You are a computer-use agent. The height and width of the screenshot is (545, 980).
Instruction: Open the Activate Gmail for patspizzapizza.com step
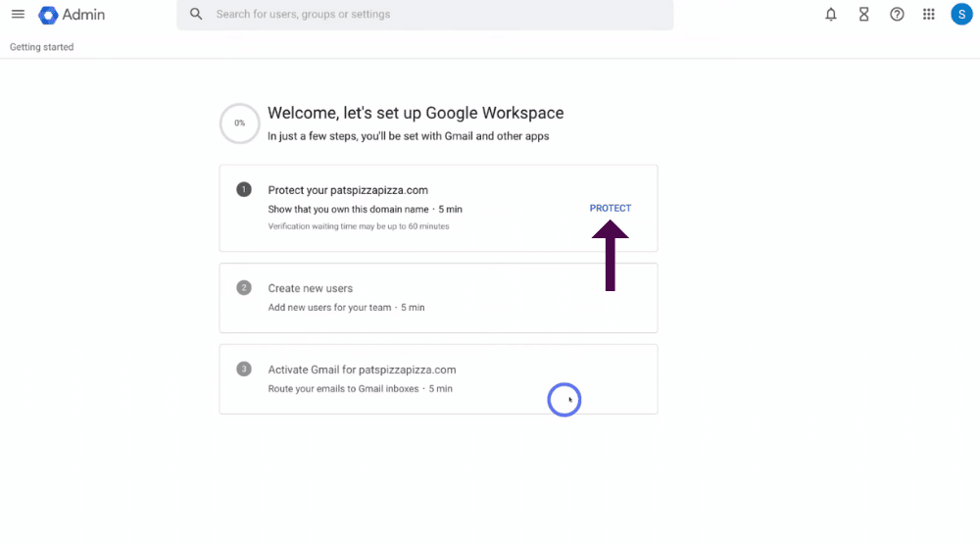tap(438, 378)
